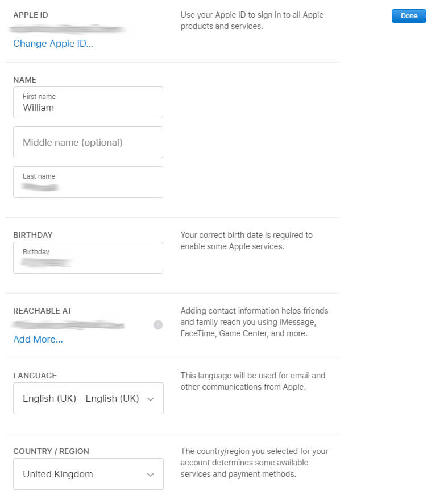
Task: Click the APPLE ID section heading
Action: (x=31, y=15)
